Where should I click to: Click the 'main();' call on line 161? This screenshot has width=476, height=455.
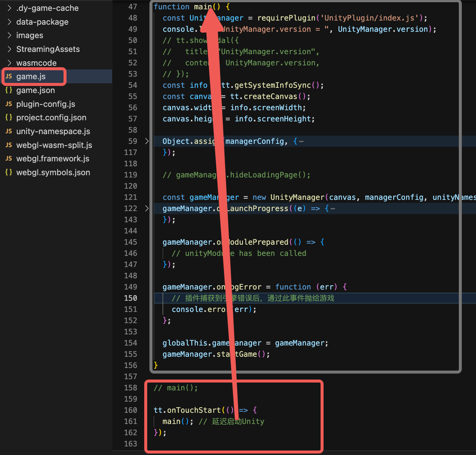178,421
